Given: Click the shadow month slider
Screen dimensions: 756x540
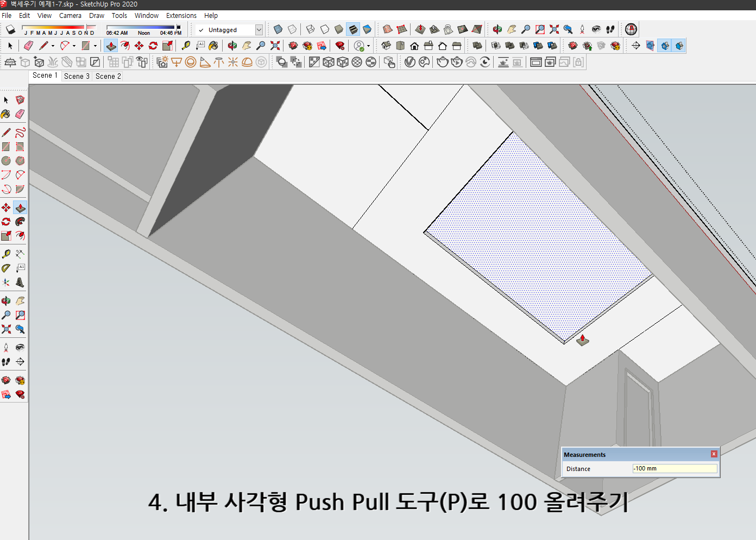Looking at the screenshot, I should (59, 27).
